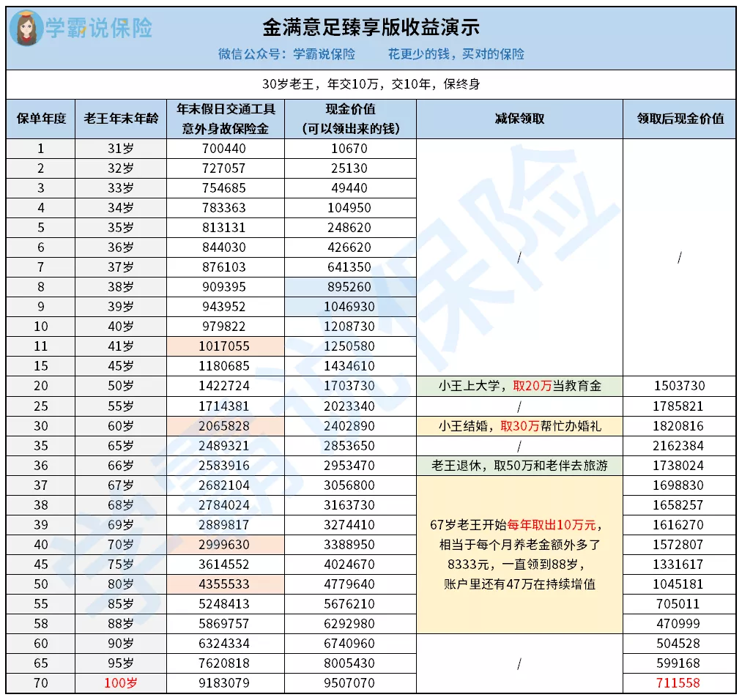
Task: Select the highlighted cell 2999630
Action: coord(224,545)
